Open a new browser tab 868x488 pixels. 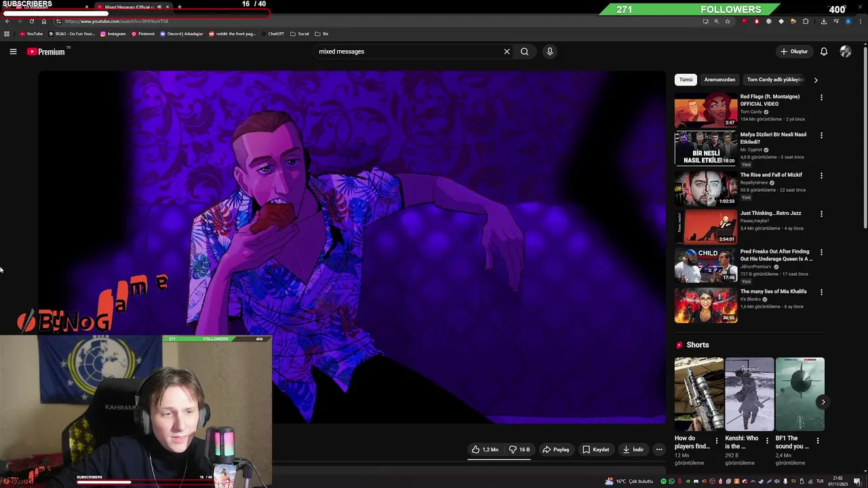click(x=180, y=7)
